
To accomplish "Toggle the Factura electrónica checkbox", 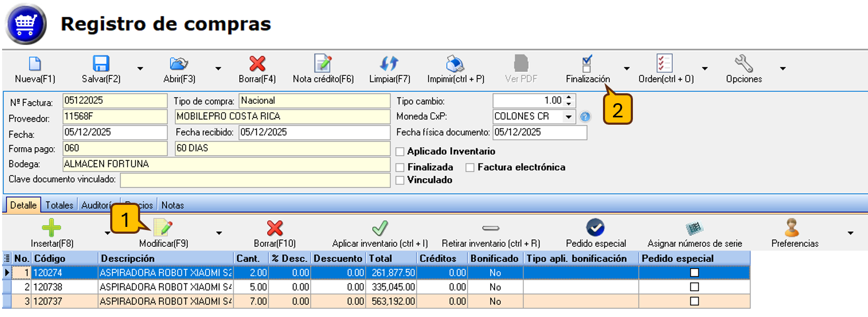I will 470,168.
